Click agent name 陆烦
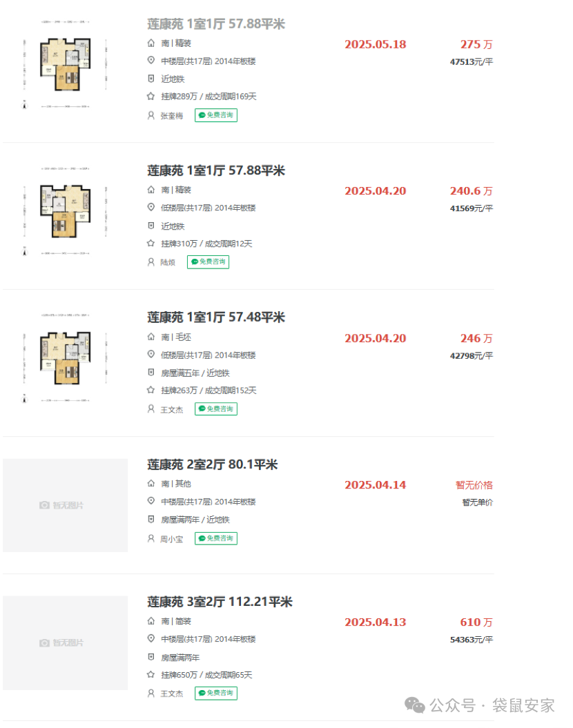573x728 pixels. point(168,262)
